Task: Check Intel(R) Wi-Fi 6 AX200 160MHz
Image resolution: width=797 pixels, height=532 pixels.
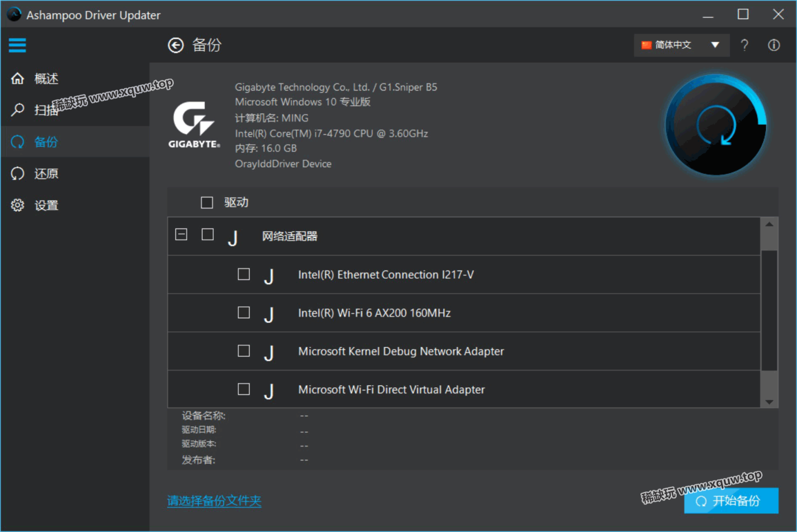Action: coord(244,312)
